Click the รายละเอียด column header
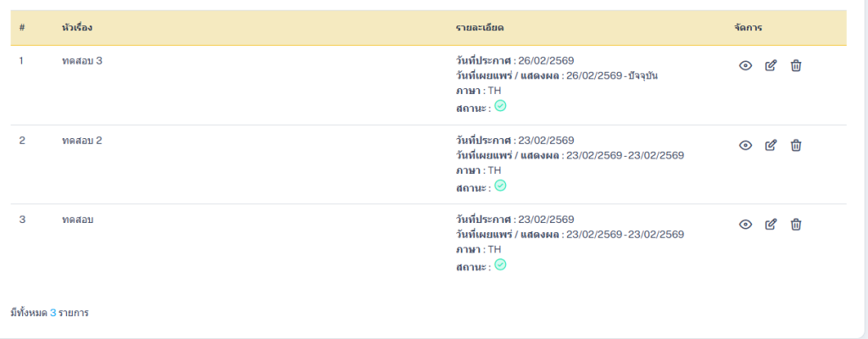Viewport: 868px width, 339px height. (x=480, y=28)
